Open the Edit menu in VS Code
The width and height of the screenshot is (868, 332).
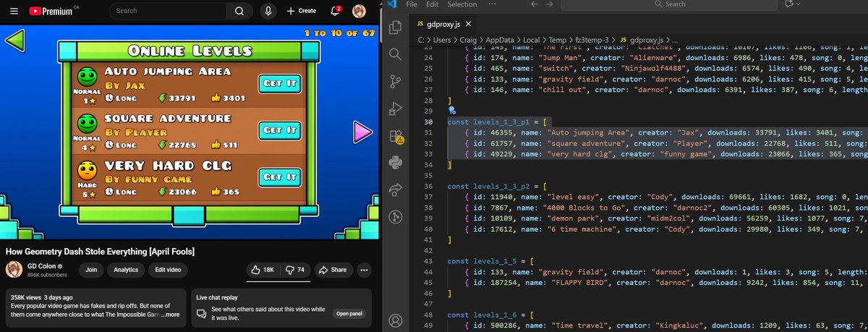pyautogui.click(x=432, y=4)
